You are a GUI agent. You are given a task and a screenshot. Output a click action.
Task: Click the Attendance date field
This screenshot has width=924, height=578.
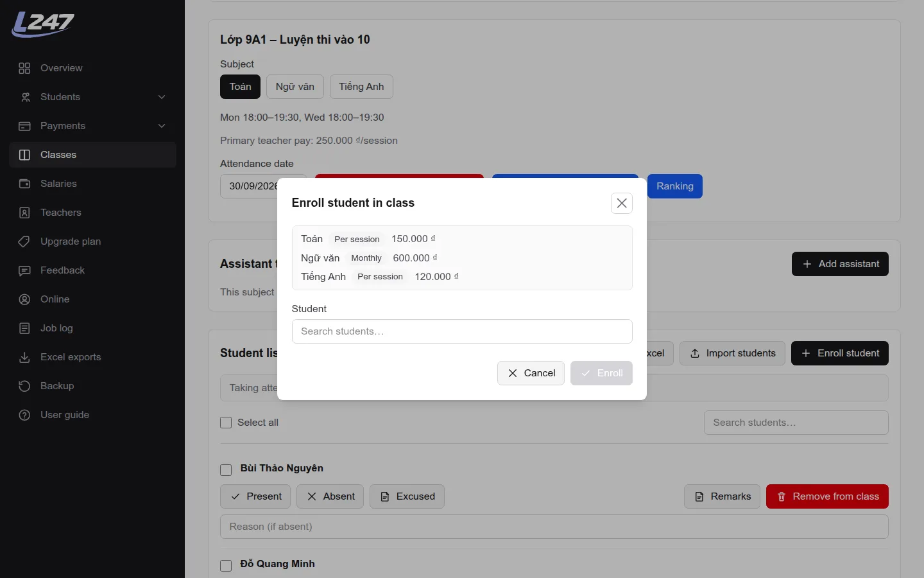(x=263, y=186)
